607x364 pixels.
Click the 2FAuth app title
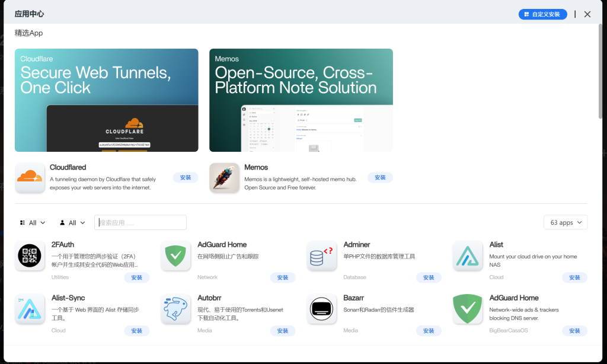click(63, 245)
